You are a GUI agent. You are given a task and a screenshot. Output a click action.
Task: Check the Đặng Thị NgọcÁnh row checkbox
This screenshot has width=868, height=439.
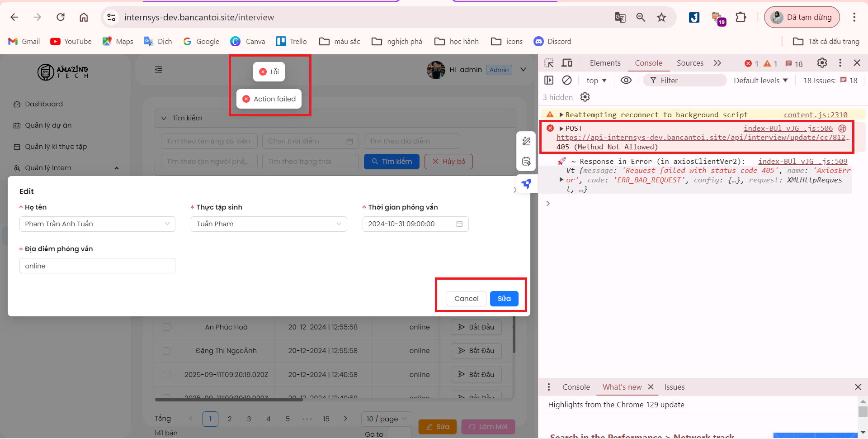click(x=166, y=351)
